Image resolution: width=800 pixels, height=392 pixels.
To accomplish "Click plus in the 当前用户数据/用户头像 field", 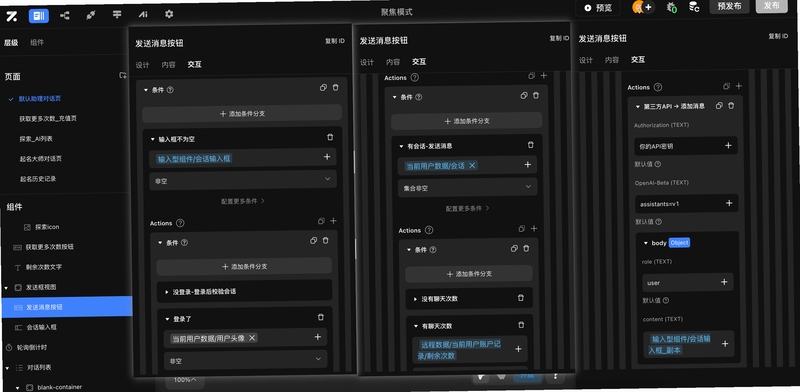I will click(317, 337).
